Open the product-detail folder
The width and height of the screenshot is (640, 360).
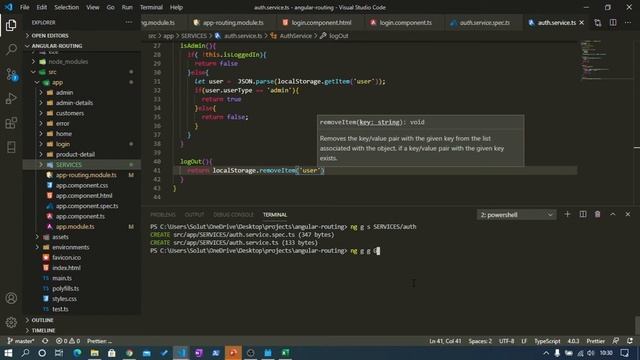(x=82, y=154)
